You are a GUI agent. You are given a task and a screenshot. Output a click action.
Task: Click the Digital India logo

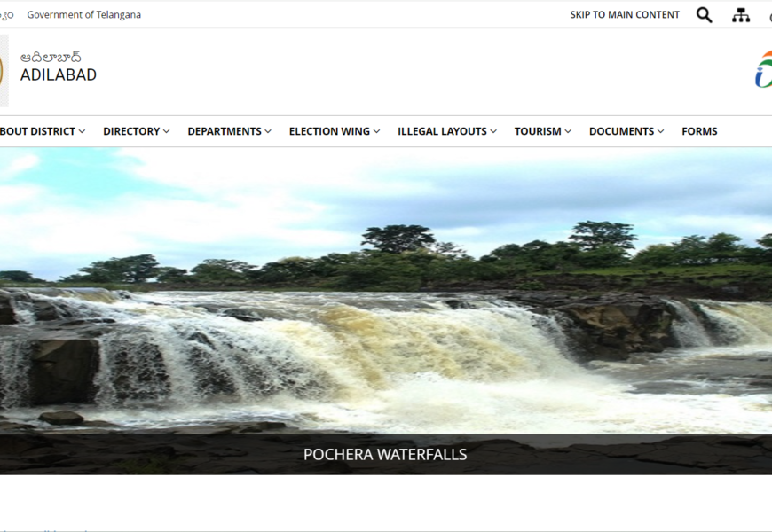(x=763, y=69)
